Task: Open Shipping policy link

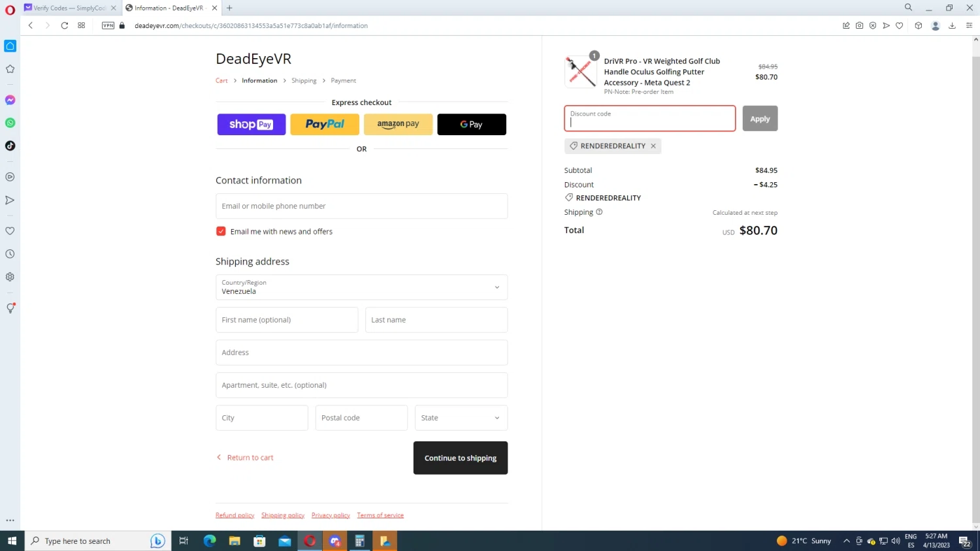Action: tap(283, 515)
